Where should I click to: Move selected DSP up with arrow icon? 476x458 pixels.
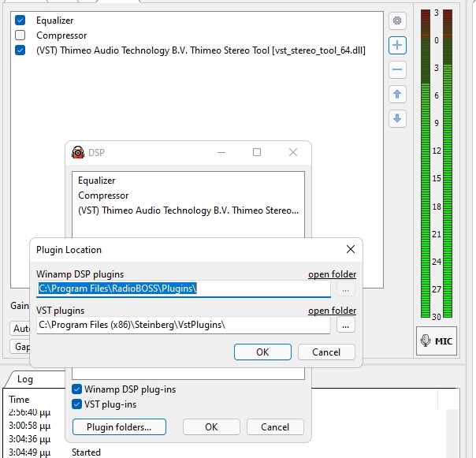(397, 94)
